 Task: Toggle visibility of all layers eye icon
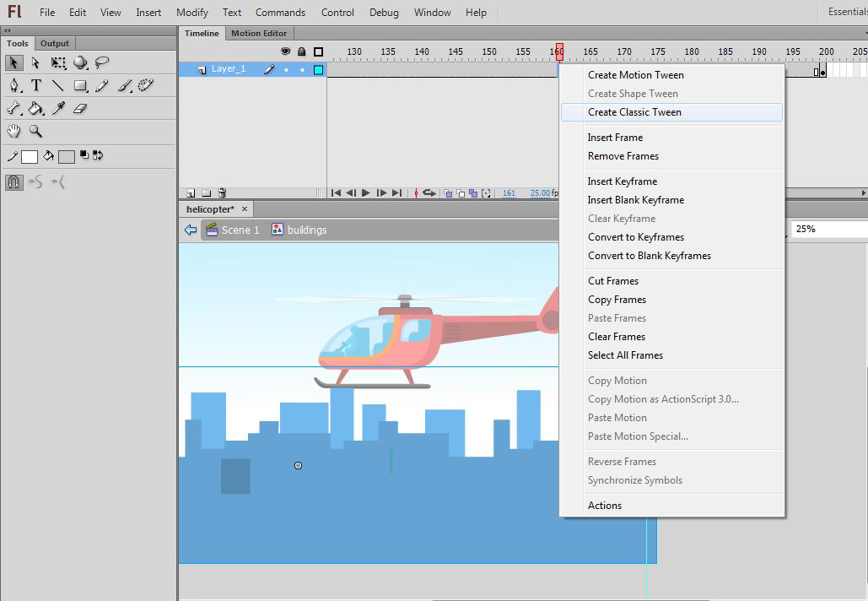[x=286, y=51]
